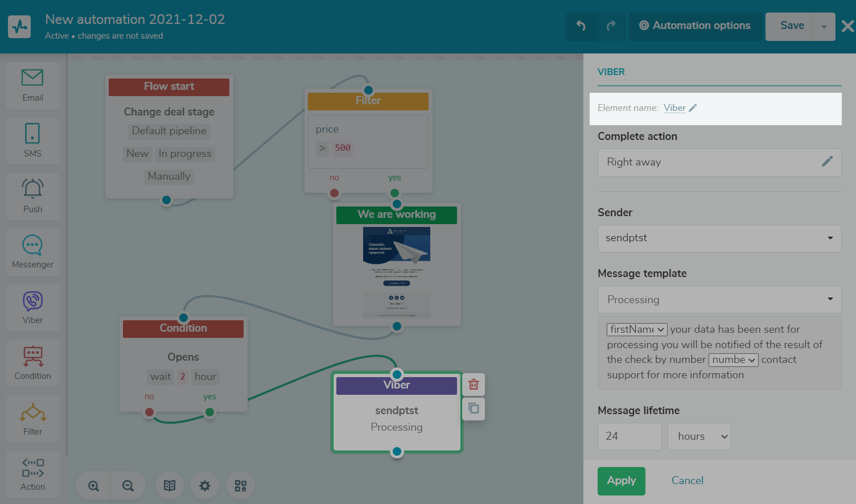This screenshot has width=856, height=504.
Task: Open Automation options
Action: click(695, 26)
